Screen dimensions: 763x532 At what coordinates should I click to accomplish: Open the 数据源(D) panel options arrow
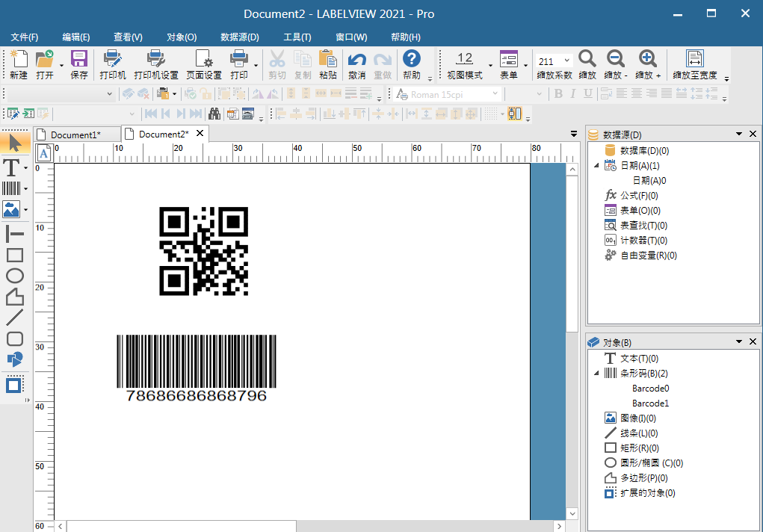(738, 134)
